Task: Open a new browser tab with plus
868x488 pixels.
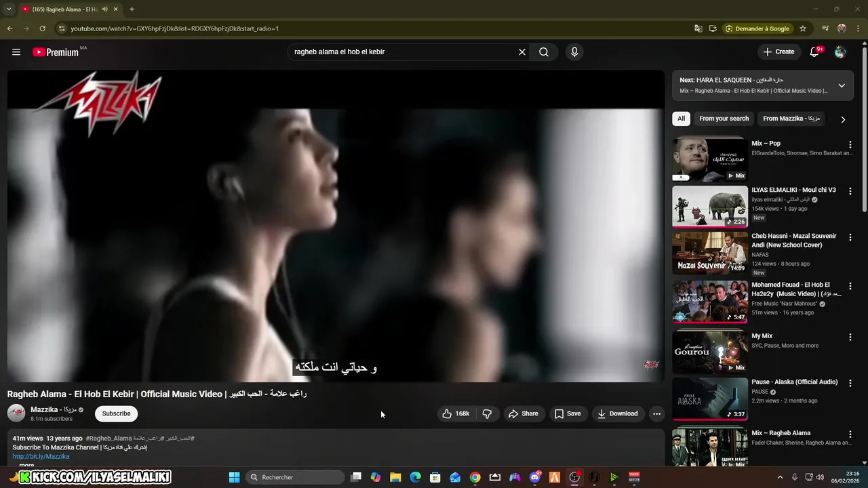Action: pyautogui.click(x=132, y=9)
